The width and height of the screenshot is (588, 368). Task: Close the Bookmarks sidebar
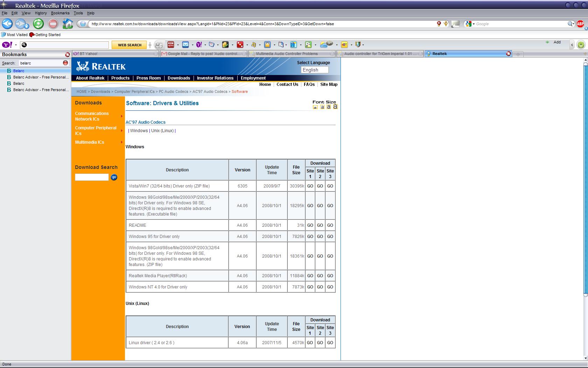[68, 55]
